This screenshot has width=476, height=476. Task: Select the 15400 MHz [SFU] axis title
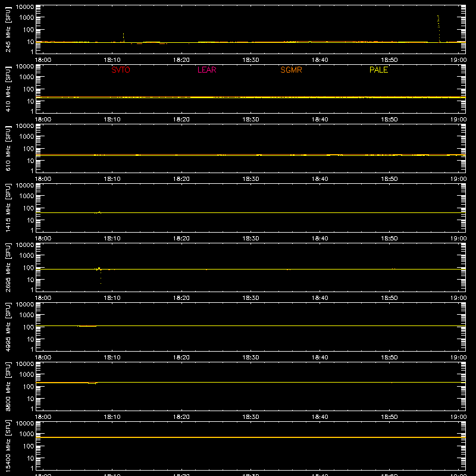8,446
